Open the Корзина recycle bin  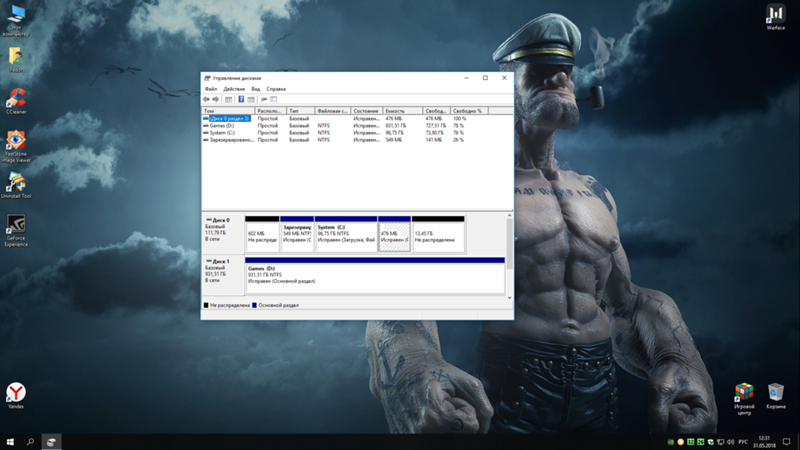776,396
